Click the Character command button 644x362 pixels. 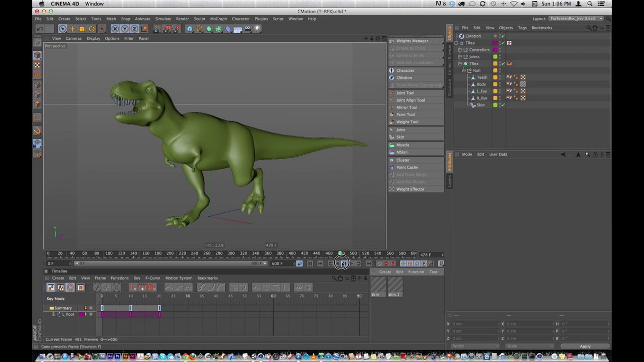416,70
